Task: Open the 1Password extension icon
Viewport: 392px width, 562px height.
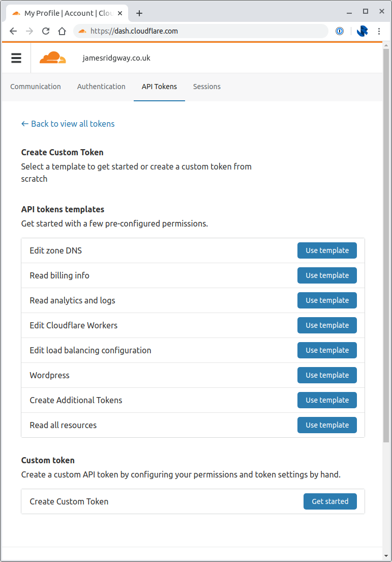Action: pos(340,31)
